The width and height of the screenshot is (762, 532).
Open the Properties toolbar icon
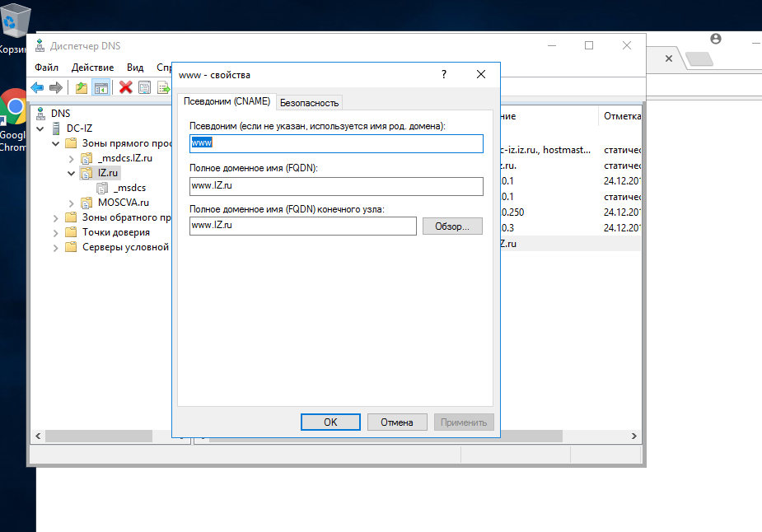point(144,88)
